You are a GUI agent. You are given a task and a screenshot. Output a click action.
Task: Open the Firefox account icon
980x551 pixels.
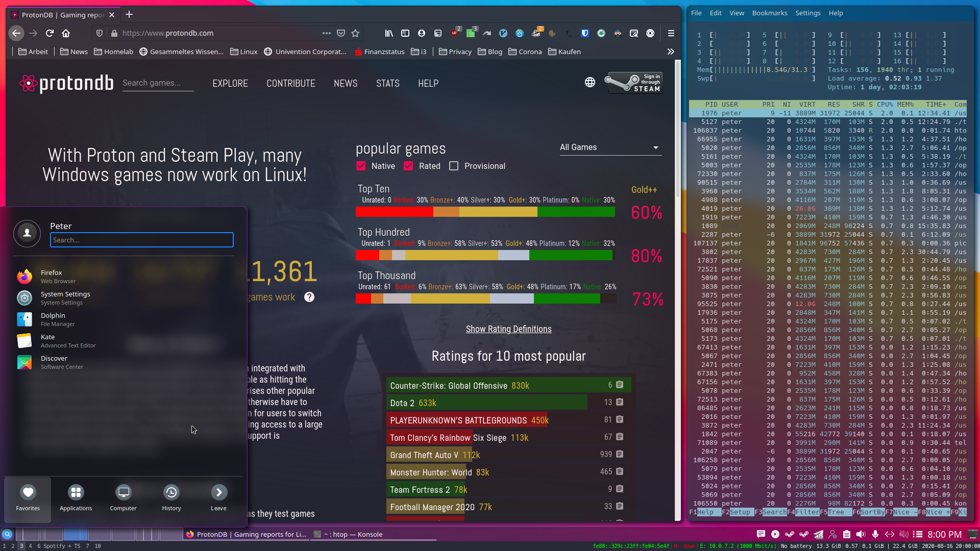tap(422, 33)
